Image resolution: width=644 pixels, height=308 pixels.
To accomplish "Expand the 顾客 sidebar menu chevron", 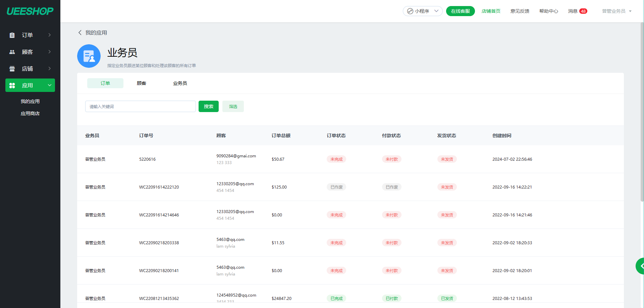I will (x=50, y=52).
